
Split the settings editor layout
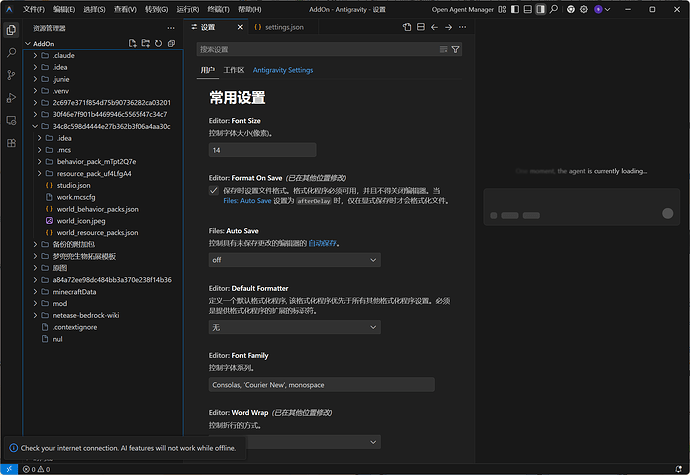421,27
